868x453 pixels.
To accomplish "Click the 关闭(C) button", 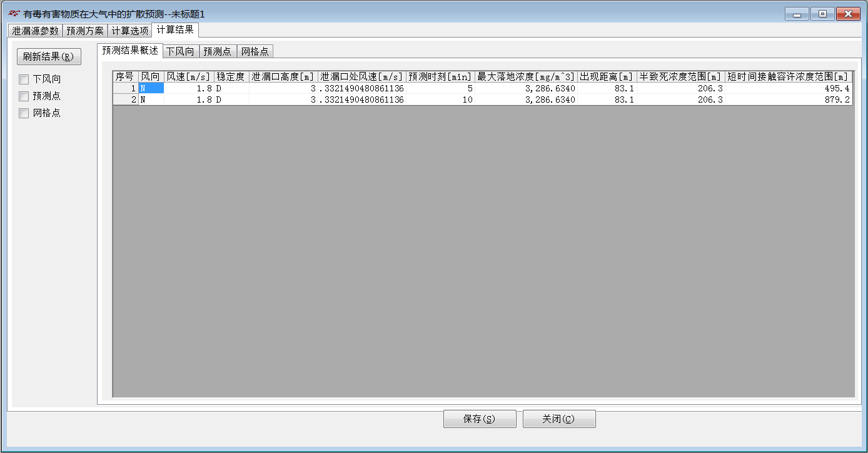I will click(x=559, y=419).
